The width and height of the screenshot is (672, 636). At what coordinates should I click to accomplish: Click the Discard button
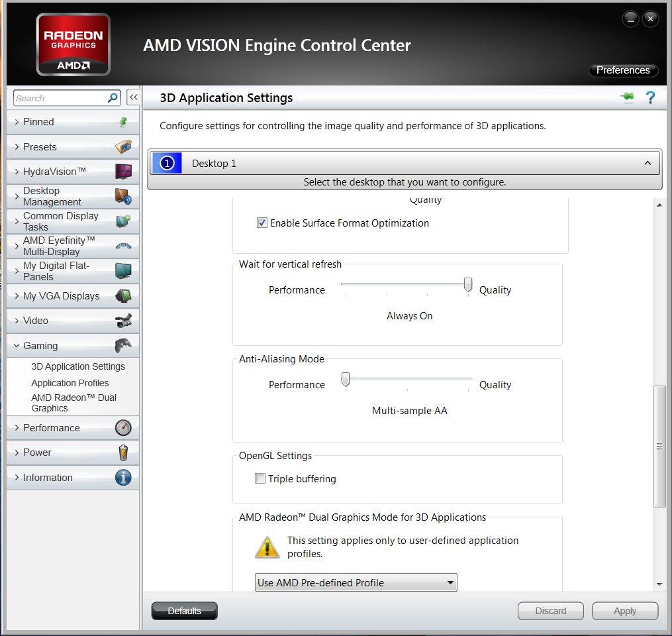click(x=551, y=611)
